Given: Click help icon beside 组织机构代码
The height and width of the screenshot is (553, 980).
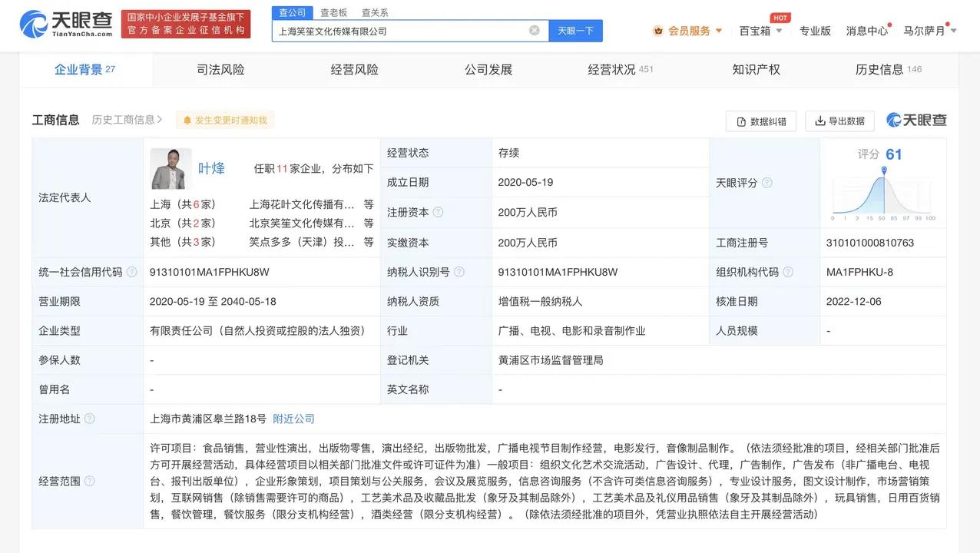Looking at the screenshot, I should [788, 272].
